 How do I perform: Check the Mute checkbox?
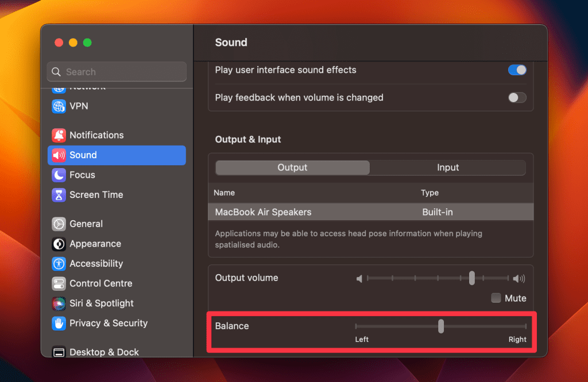click(496, 298)
